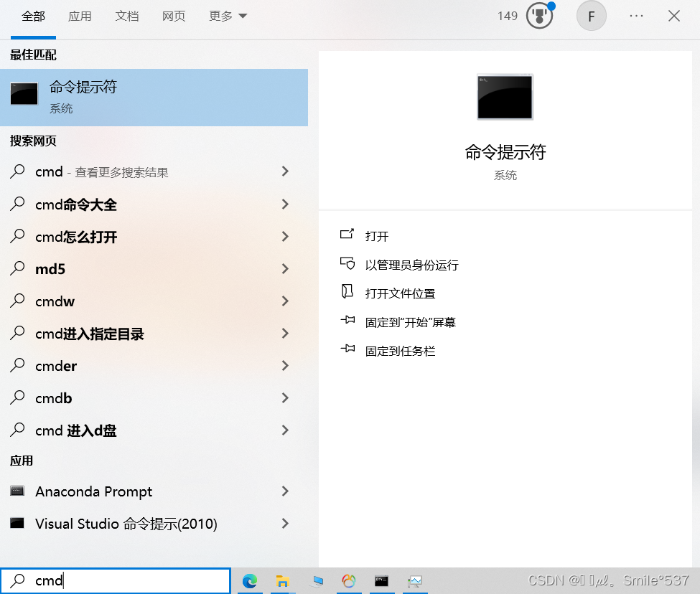Expand arrow for md5 suggestion
This screenshot has width=700, height=594.
pyautogui.click(x=285, y=268)
